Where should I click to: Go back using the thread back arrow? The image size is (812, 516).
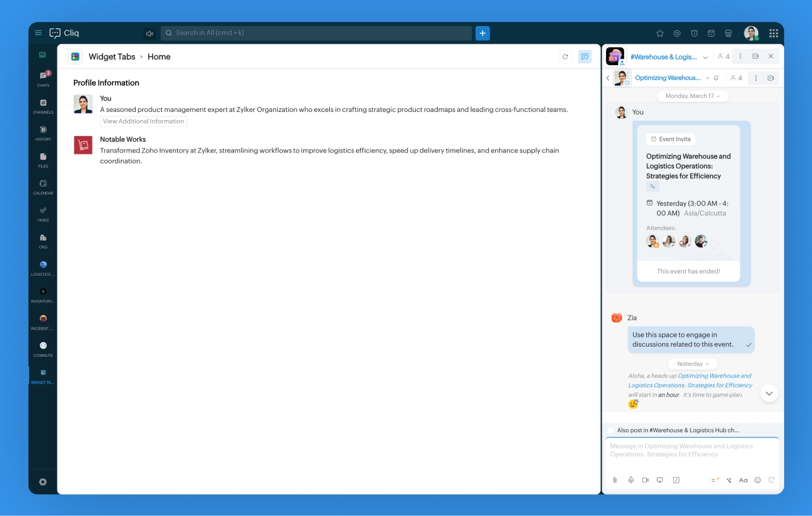pyautogui.click(x=608, y=78)
